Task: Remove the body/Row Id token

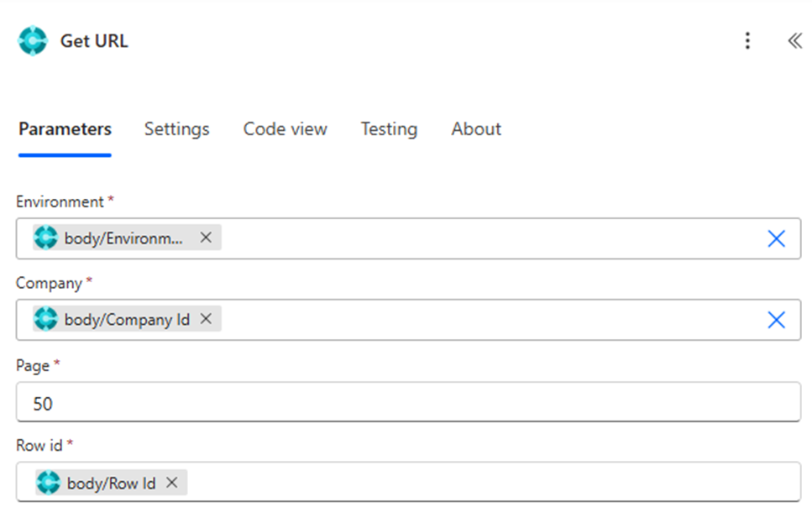Action: point(171,483)
